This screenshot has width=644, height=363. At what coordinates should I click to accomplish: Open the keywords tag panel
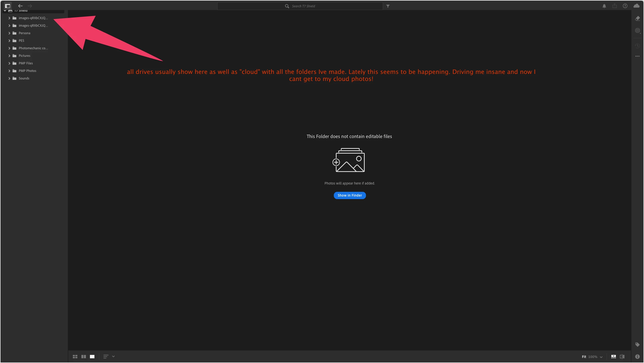point(637,344)
